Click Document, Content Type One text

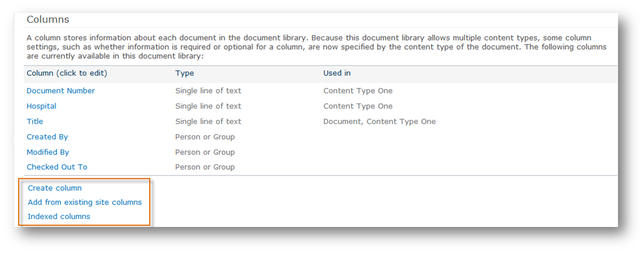click(x=379, y=121)
